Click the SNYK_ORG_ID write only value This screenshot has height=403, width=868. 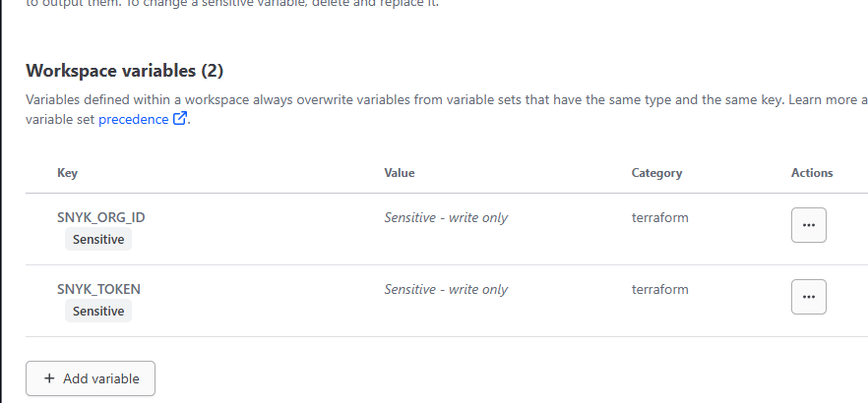pos(446,218)
